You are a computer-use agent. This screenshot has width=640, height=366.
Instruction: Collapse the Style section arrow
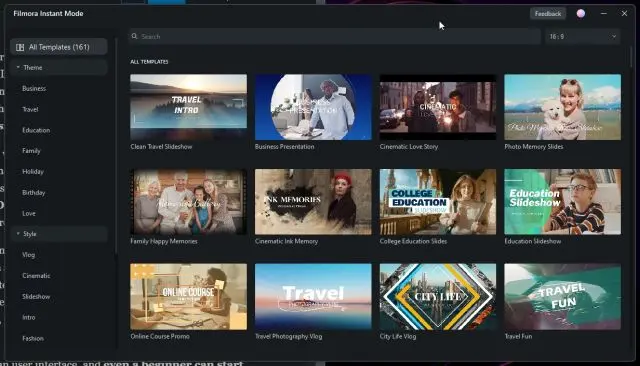point(18,233)
